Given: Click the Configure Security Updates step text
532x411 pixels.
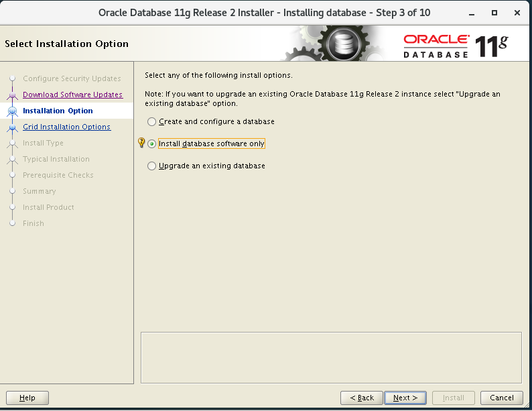Looking at the screenshot, I should point(72,78).
